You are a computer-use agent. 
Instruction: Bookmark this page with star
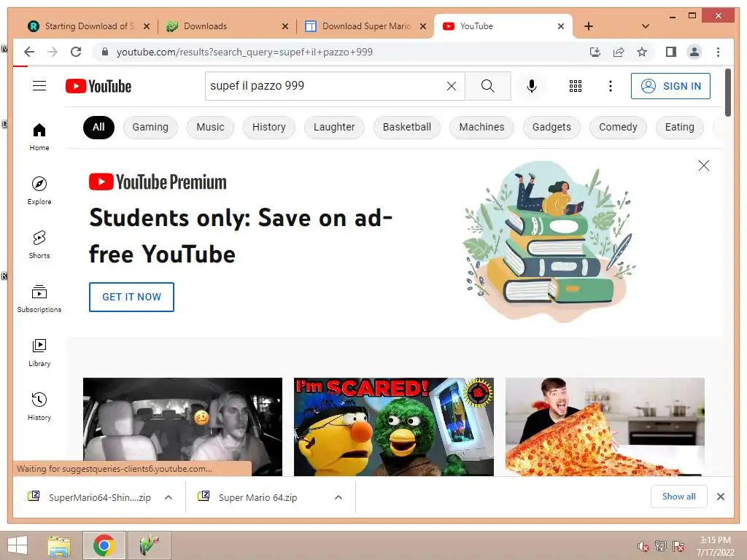[x=642, y=52]
